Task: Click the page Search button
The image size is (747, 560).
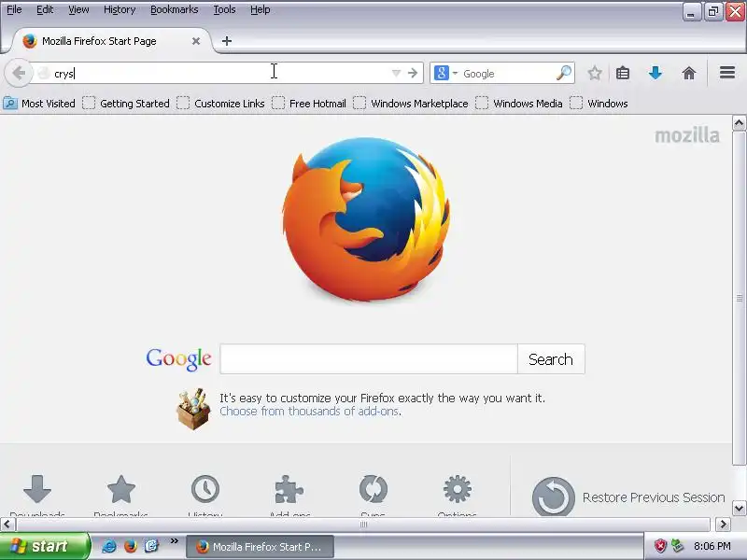Action: click(x=551, y=359)
